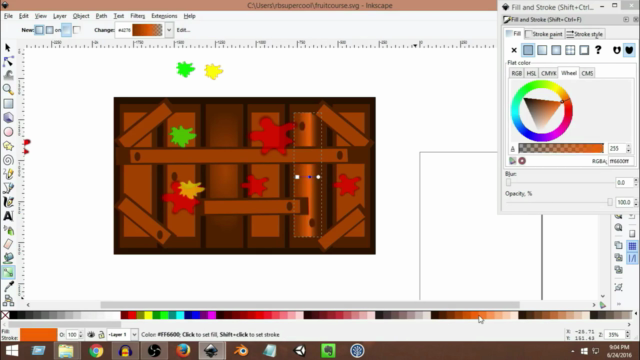Toggle new radial gradient option in toolbar
640x360 pixels.
point(49,30)
